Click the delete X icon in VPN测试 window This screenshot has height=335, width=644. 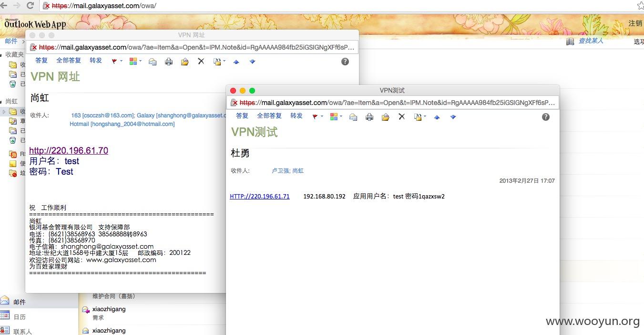pyautogui.click(x=401, y=116)
